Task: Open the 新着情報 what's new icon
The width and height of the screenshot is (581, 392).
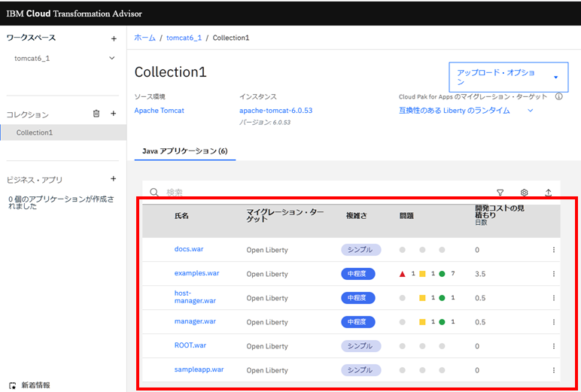Action: [x=13, y=385]
